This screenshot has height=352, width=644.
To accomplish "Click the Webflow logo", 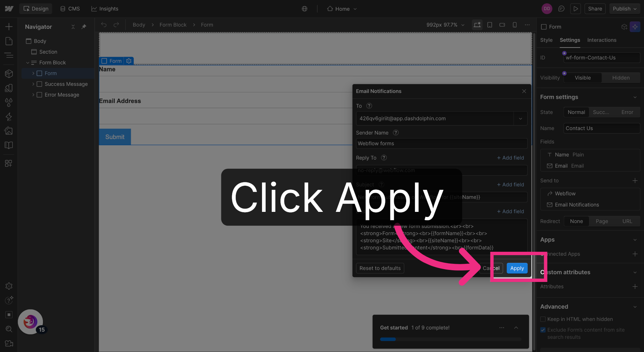I will tap(9, 9).
